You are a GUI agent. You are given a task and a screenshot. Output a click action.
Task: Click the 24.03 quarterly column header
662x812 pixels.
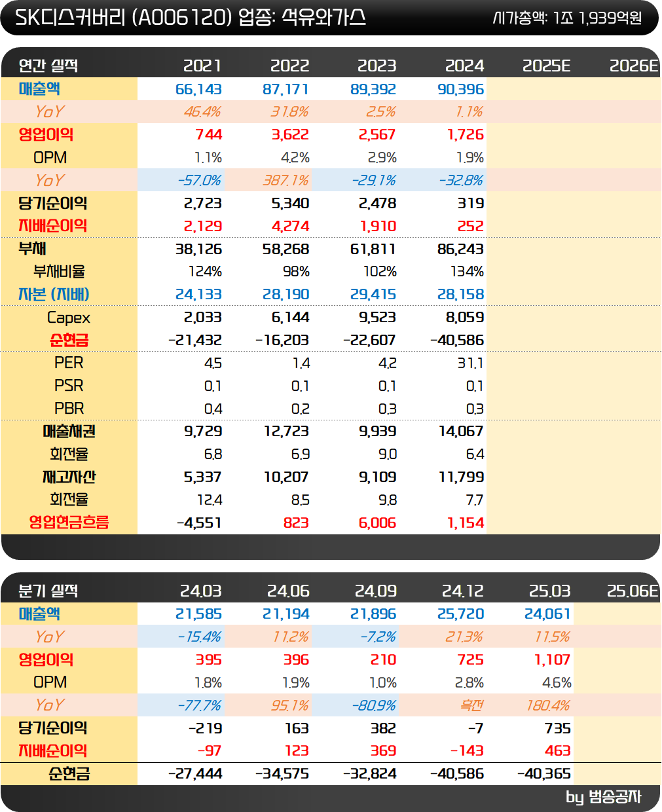coord(201,591)
